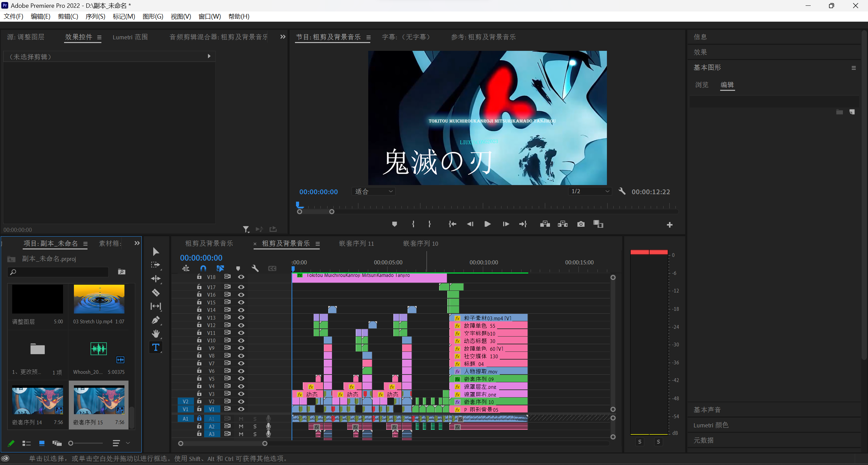Toggle visibility eye for track V18

pyautogui.click(x=241, y=277)
